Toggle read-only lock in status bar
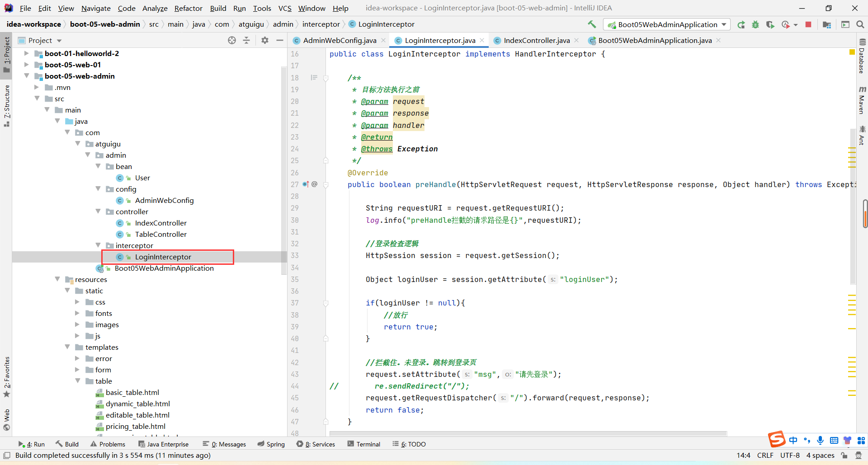 coord(844,455)
